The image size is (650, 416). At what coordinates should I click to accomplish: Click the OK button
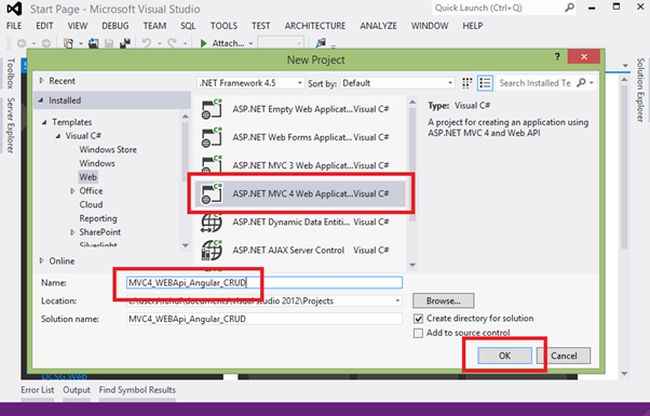(x=504, y=356)
